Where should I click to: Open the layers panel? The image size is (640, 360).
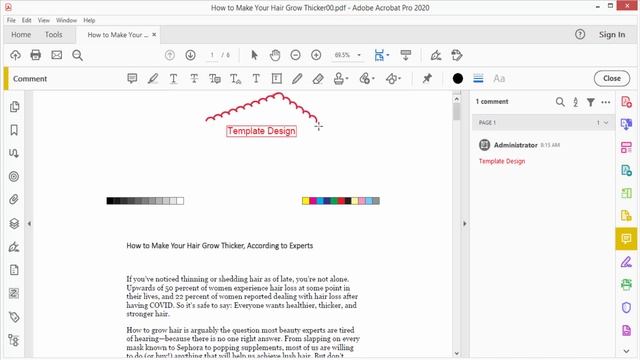coord(14,224)
